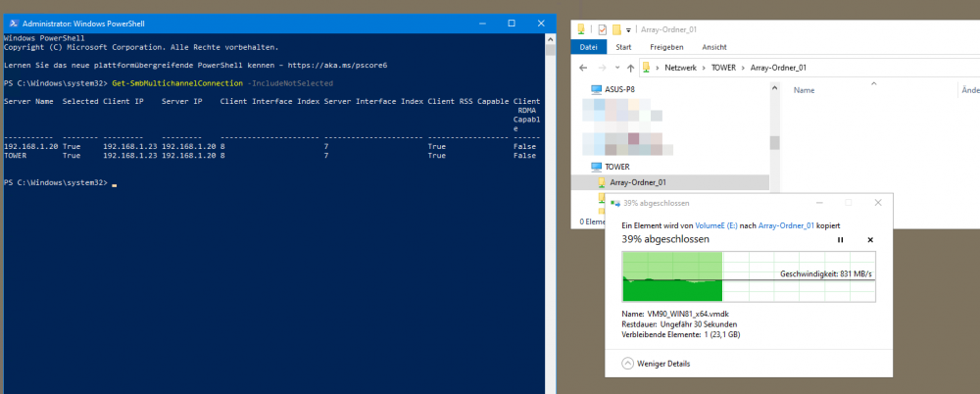This screenshot has width=980, height=394.
Task: Click Restdauer Ungefähr 30 Sekunden text
Action: (679, 324)
